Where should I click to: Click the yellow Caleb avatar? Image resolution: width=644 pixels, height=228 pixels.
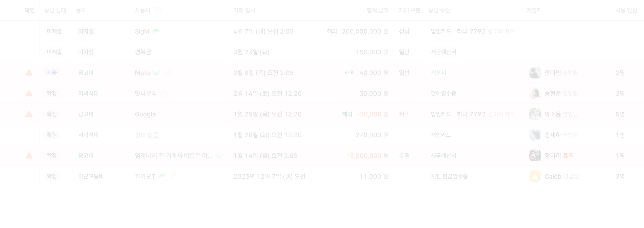point(535,176)
